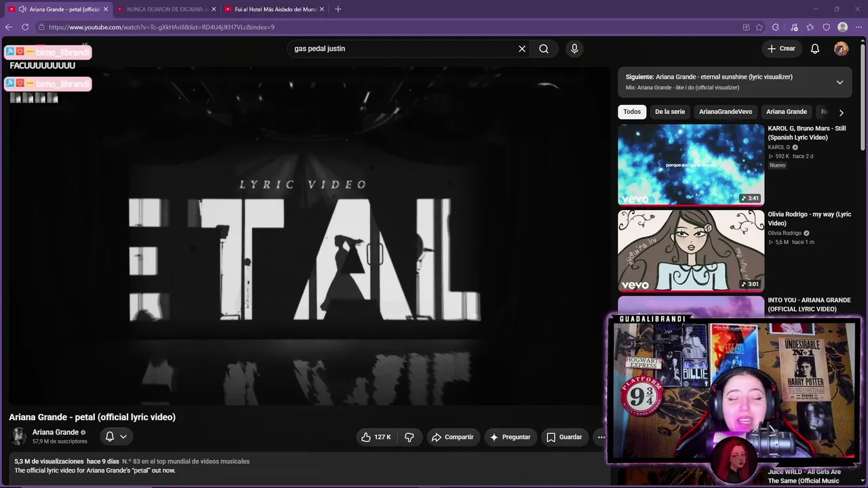The width and height of the screenshot is (868, 488).
Task: Share the video via Compartir
Action: pyautogui.click(x=453, y=437)
